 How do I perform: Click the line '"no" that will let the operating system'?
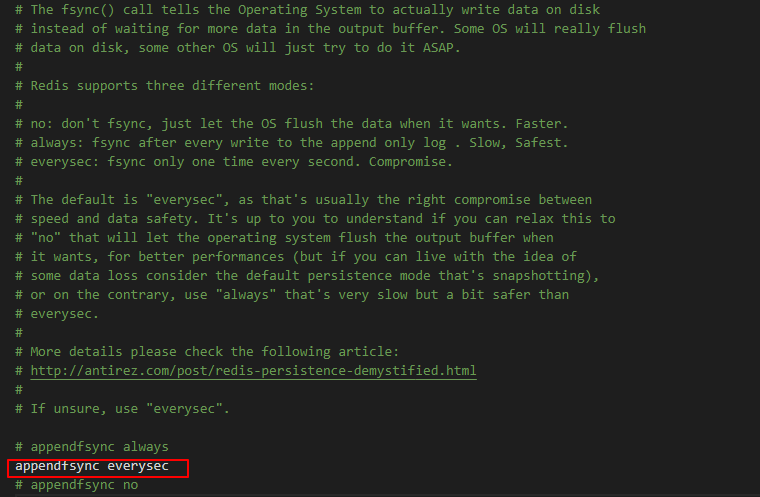click(285, 238)
